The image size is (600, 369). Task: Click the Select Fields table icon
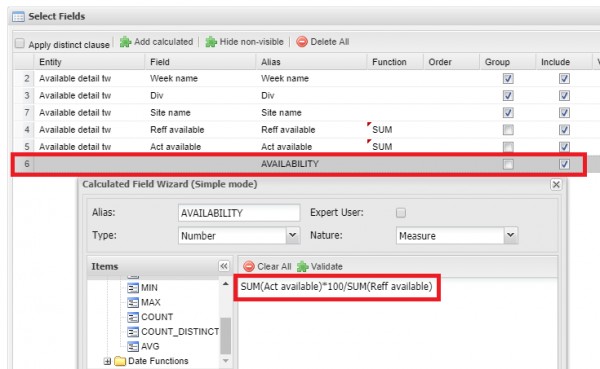[18, 17]
